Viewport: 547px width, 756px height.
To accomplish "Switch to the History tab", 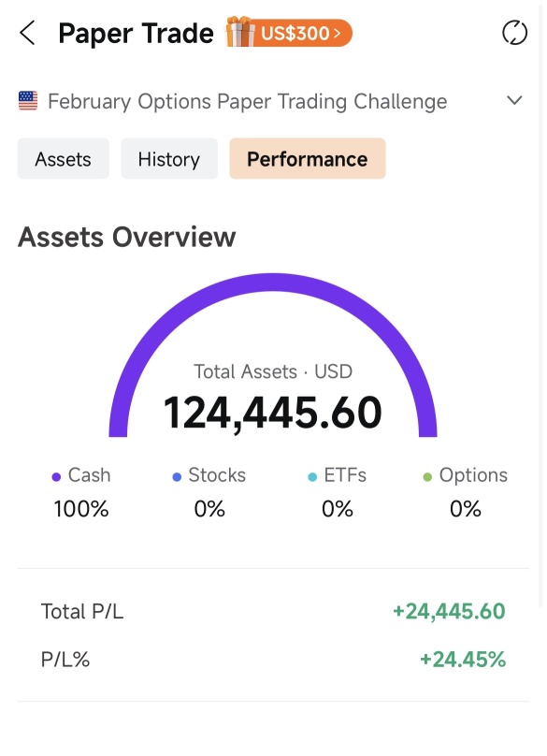I will pyautogui.click(x=169, y=159).
